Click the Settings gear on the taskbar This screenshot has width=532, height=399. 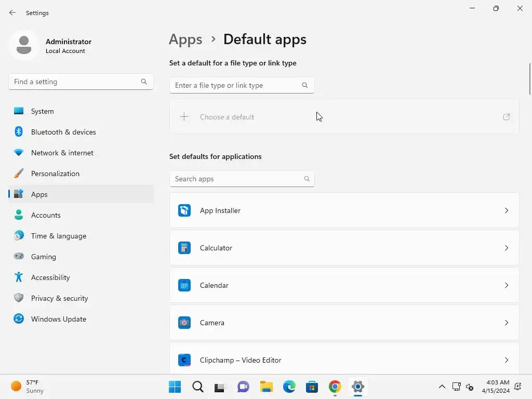pyautogui.click(x=357, y=387)
